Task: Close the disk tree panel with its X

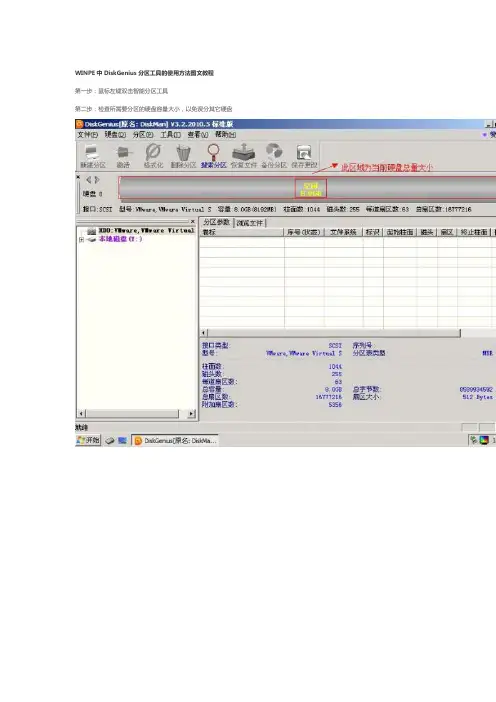Action: pos(193,221)
